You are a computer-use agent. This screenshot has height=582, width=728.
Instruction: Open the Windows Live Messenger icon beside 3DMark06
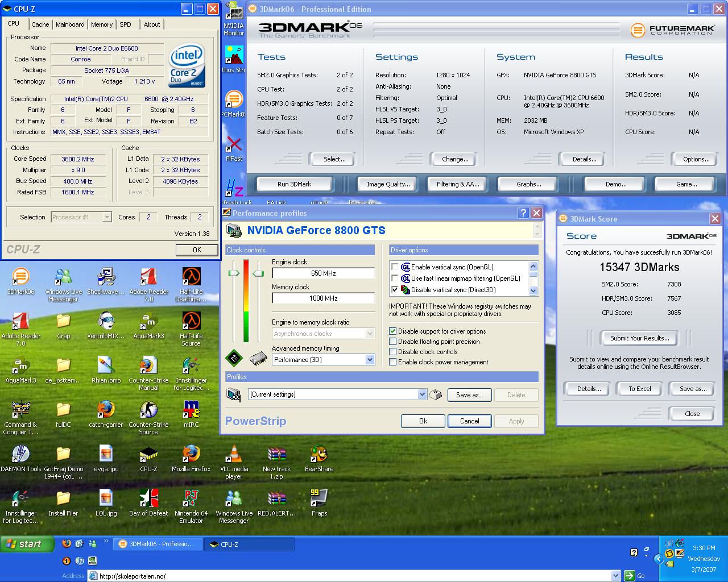pos(63,277)
